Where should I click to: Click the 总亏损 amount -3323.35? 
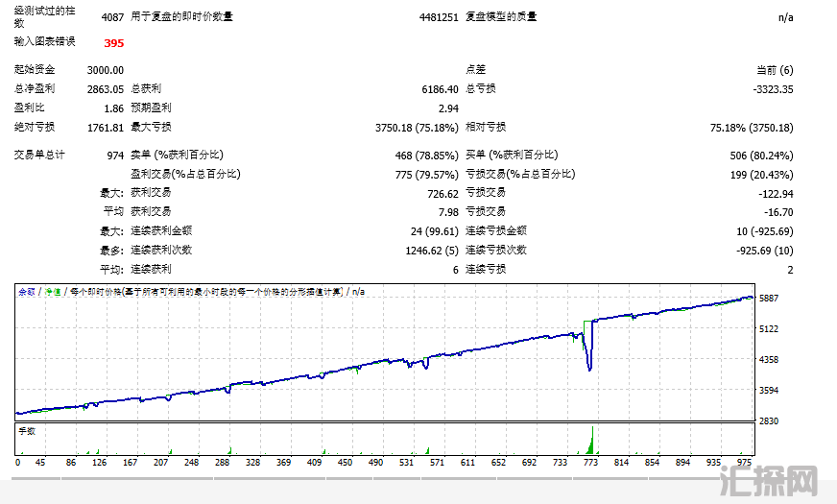click(772, 89)
